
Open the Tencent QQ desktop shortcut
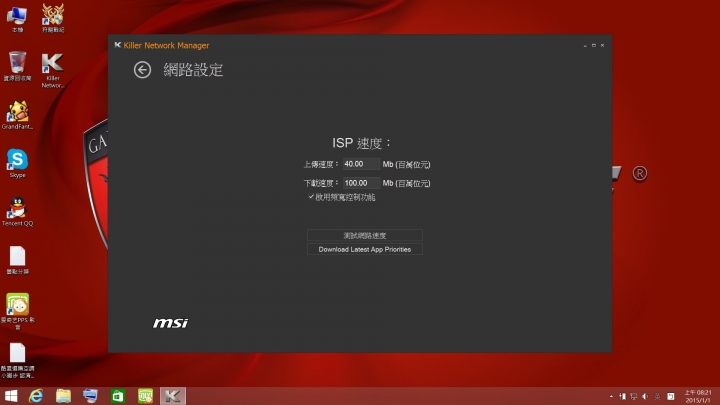pos(17,212)
